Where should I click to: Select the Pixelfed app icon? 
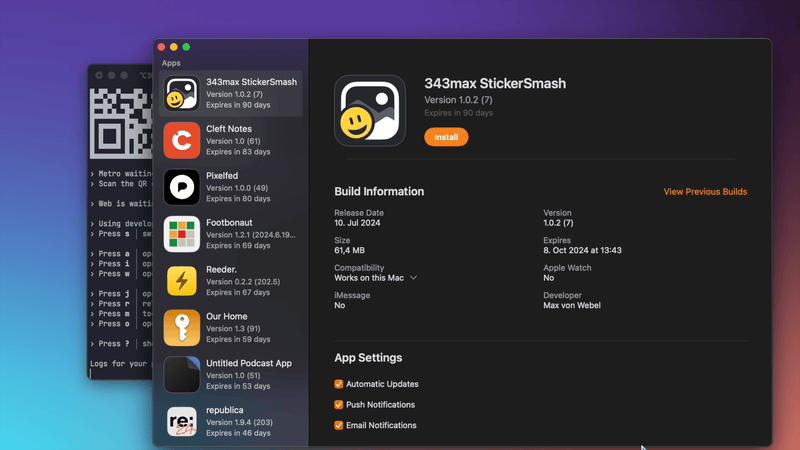click(182, 187)
